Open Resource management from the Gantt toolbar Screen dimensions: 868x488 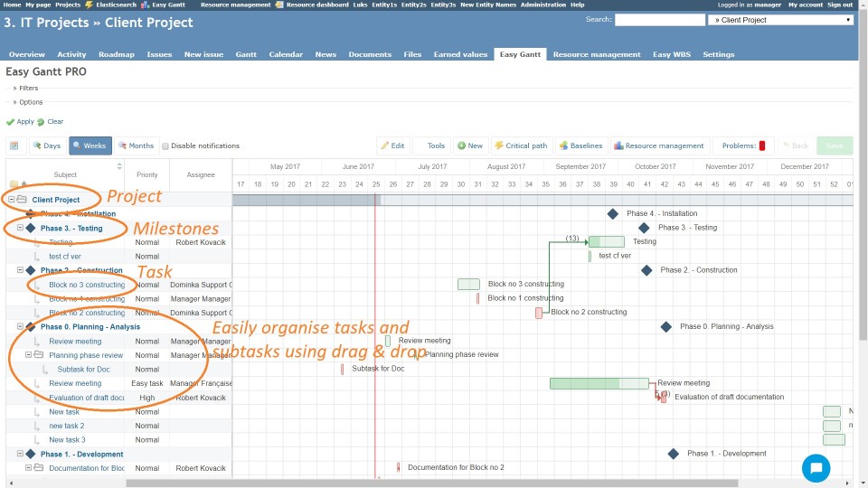point(659,145)
